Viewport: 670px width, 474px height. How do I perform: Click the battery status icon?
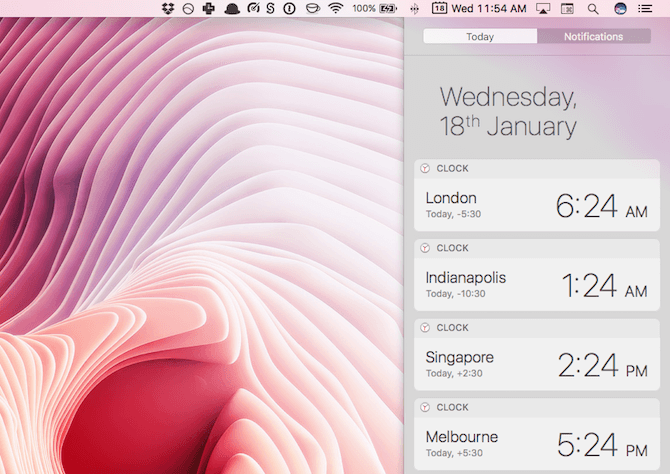click(x=388, y=8)
